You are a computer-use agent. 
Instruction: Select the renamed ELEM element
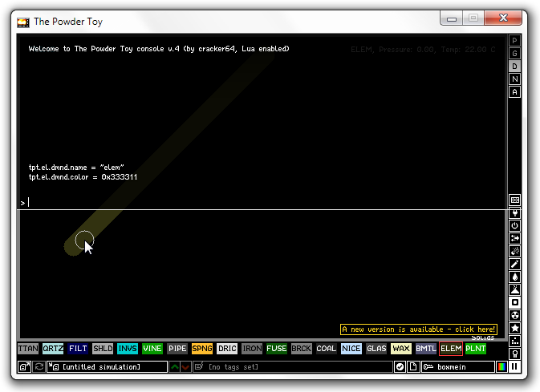tap(451, 349)
